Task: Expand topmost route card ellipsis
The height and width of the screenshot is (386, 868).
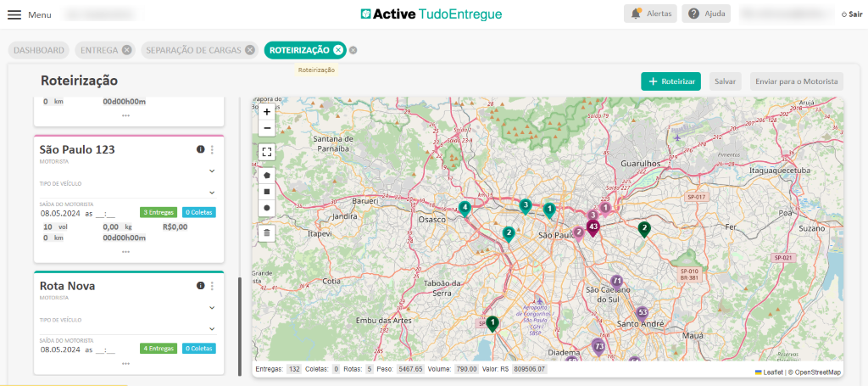Action: (126, 115)
